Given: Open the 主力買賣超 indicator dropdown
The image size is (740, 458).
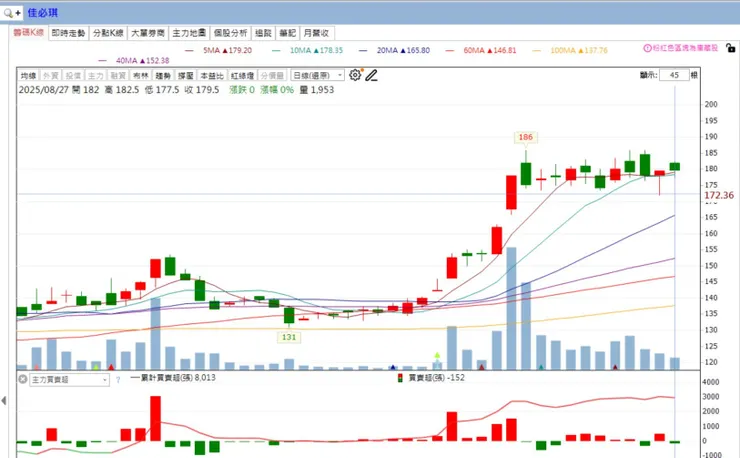Looking at the screenshot, I should tap(69, 380).
